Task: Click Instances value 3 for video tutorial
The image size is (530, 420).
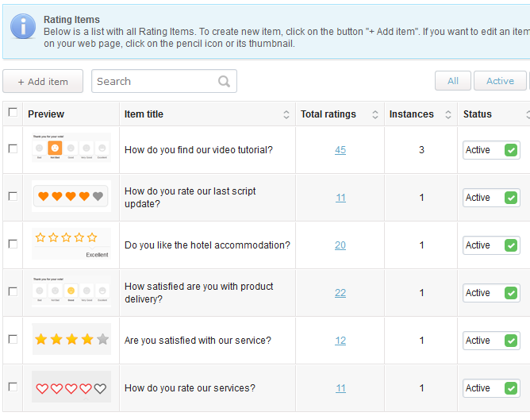Action: pos(421,150)
